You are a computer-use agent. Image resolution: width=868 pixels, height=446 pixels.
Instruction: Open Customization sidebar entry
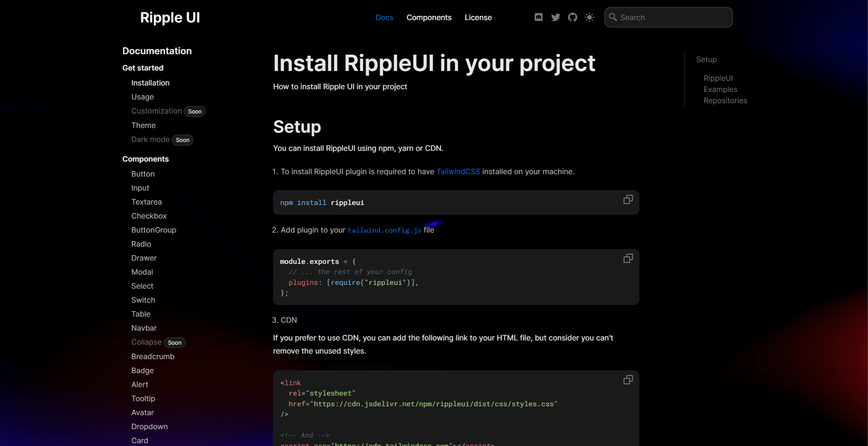coord(156,111)
